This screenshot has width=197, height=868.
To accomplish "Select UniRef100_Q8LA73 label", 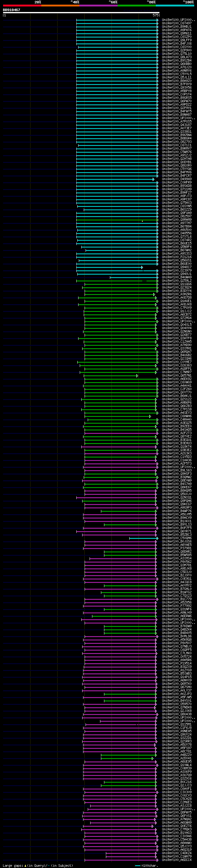I will click(x=177, y=57).
